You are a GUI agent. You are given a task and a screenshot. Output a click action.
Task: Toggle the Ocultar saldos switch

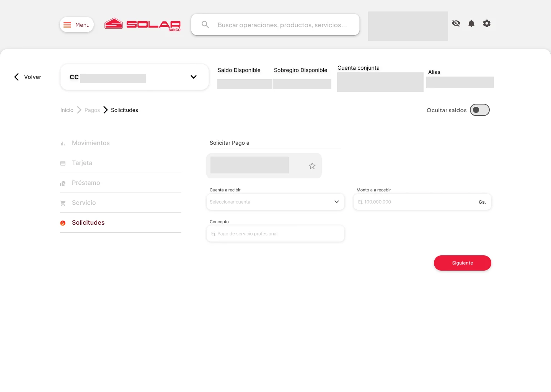[480, 110]
